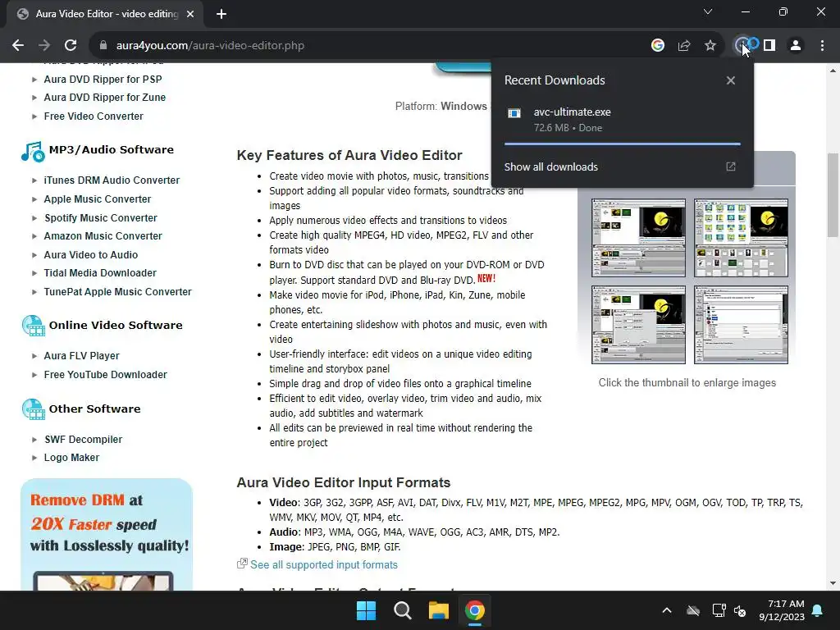Open File Explorer from taskbar

tap(439, 610)
